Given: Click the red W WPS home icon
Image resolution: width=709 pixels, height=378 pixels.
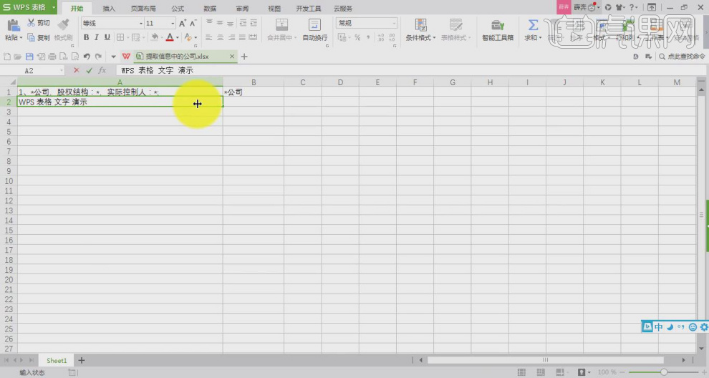Looking at the screenshot, I should (126, 57).
